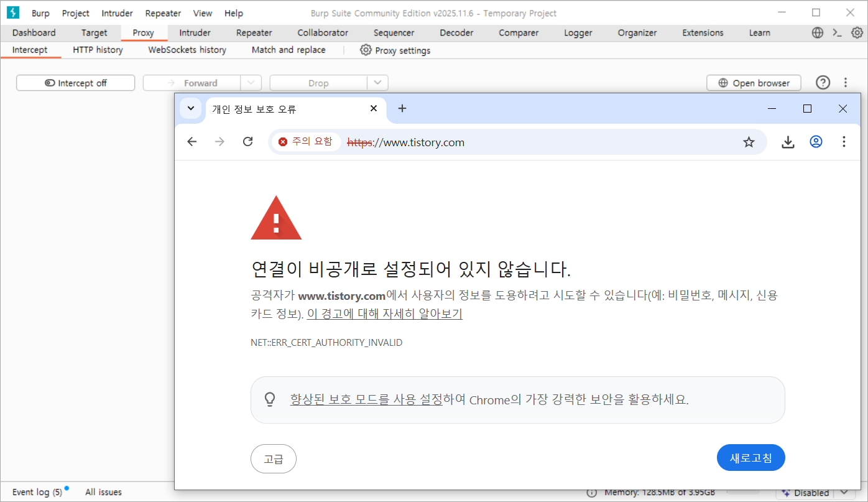Switch to the Collaborator tab
The width and height of the screenshot is (868, 502).
click(323, 33)
